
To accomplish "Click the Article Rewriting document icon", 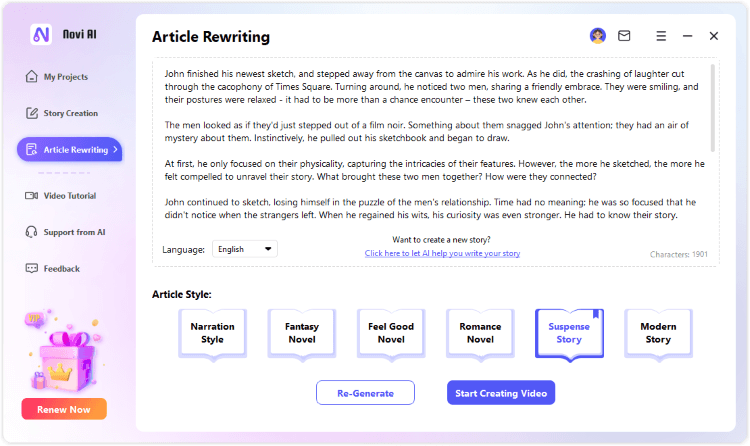I will click(32, 150).
